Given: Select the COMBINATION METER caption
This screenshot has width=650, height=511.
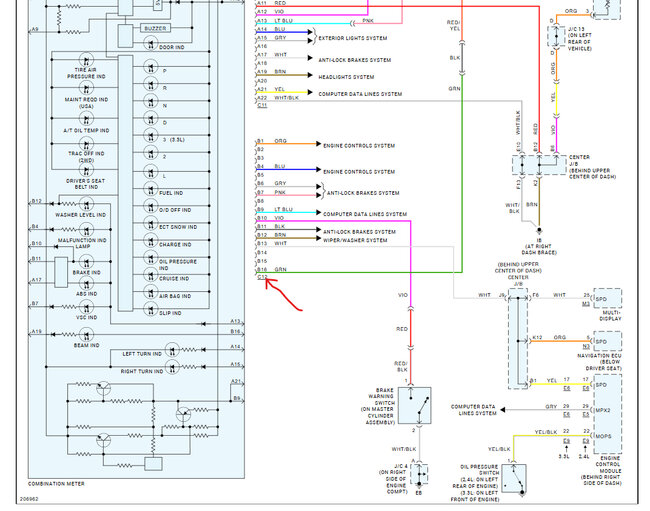Looking at the screenshot, I should 56,484.
